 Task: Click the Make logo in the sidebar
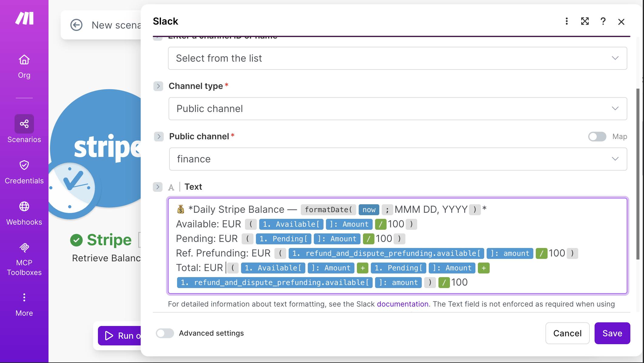[x=24, y=18]
